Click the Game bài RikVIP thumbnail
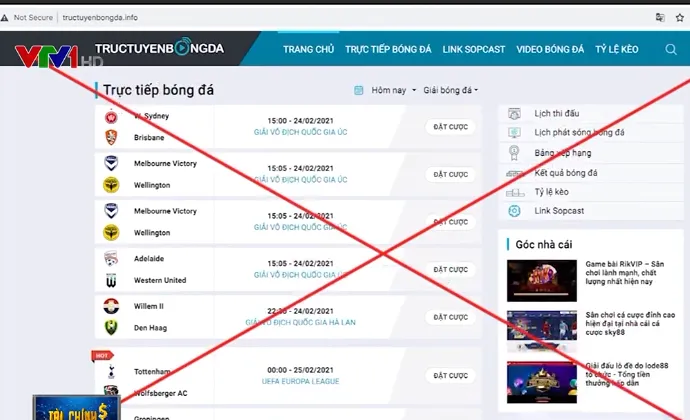 point(542,280)
